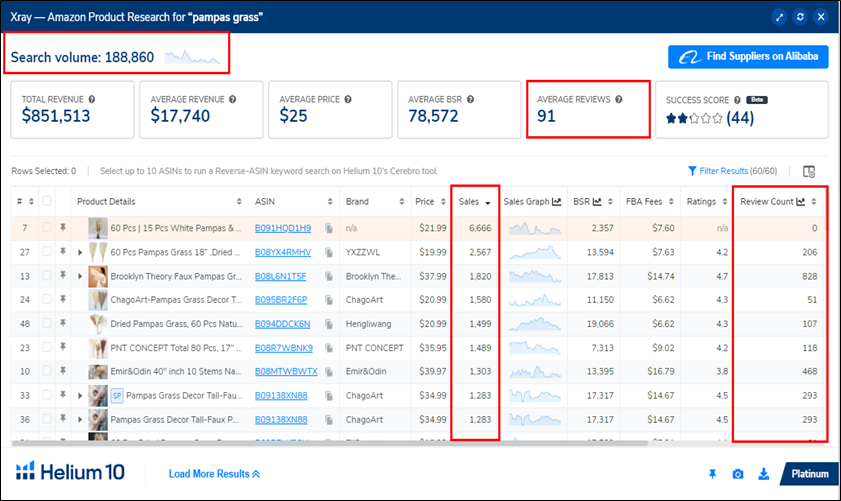Sort by the ASIN column
This screenshot has width=841, height=501.
pos(330,202)
